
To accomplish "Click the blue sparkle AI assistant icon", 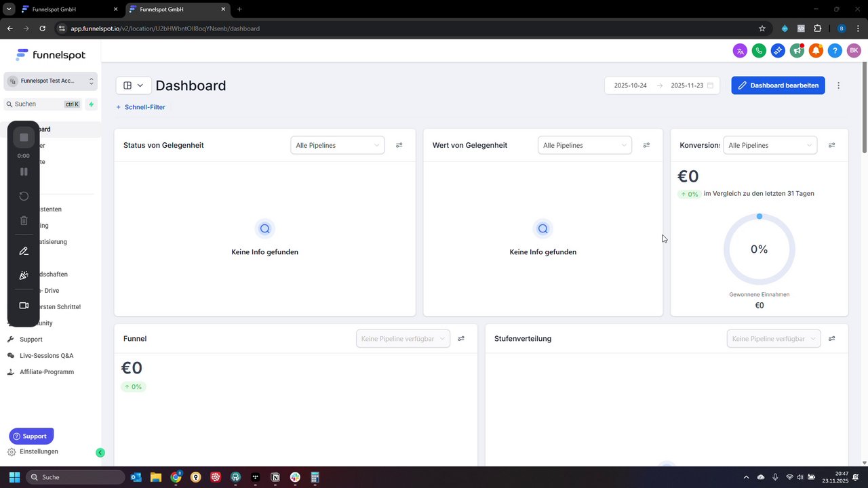I will click(x=778, y=51).
